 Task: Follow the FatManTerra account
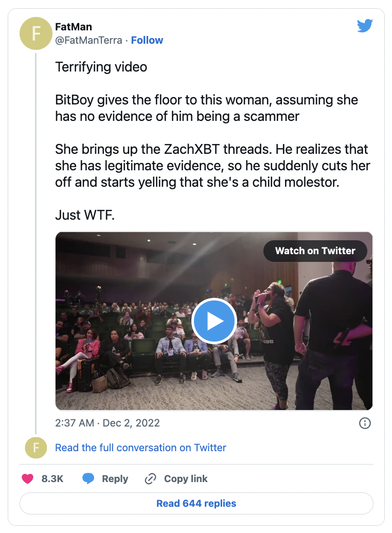[x=147, y=40]
